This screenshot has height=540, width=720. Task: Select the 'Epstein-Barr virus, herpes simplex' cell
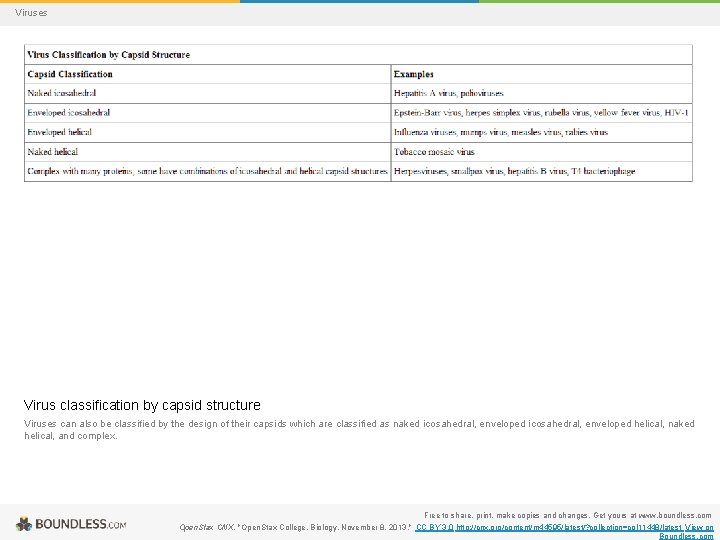[542, 112]
